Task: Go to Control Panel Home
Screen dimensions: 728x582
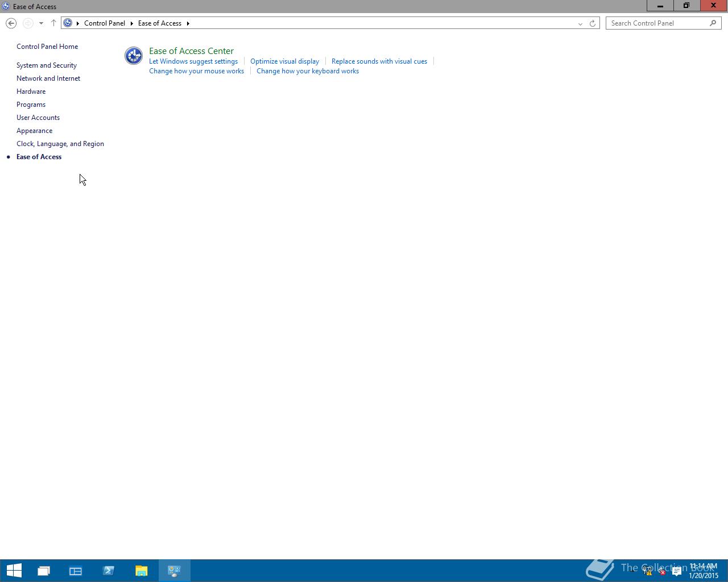Action: point(47,47)
